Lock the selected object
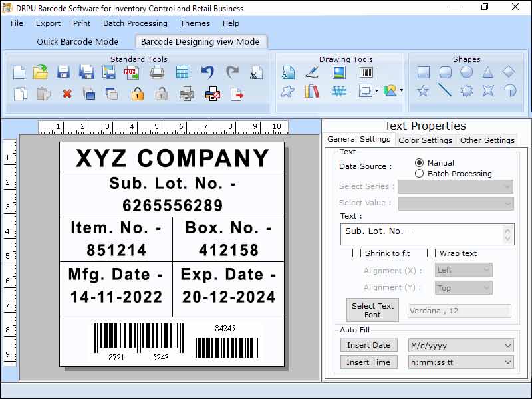Viewport: 532px width, 399px height. click(137, 93)
